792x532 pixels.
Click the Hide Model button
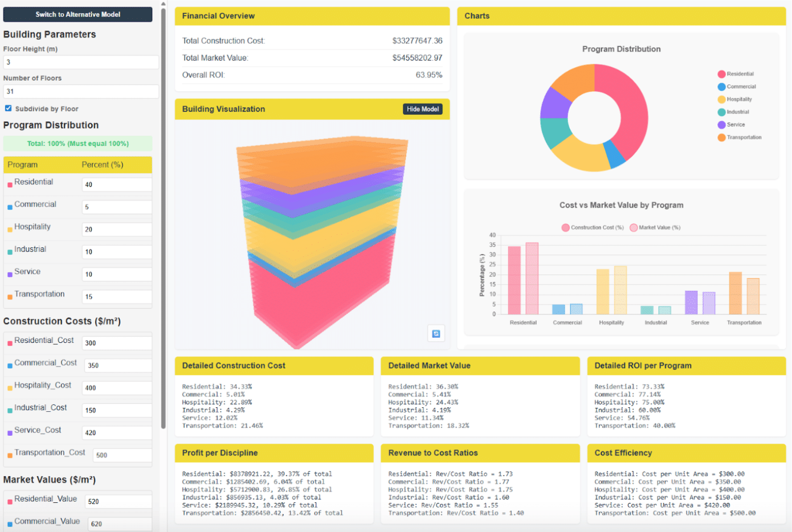coord(423,109)
